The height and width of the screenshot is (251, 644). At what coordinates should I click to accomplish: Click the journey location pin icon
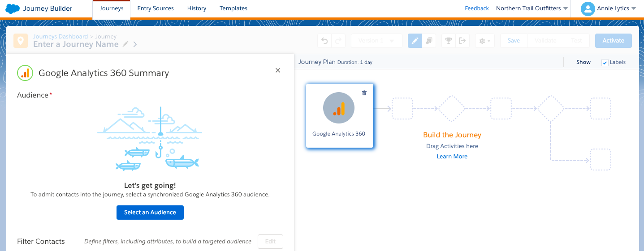(20, 41)
